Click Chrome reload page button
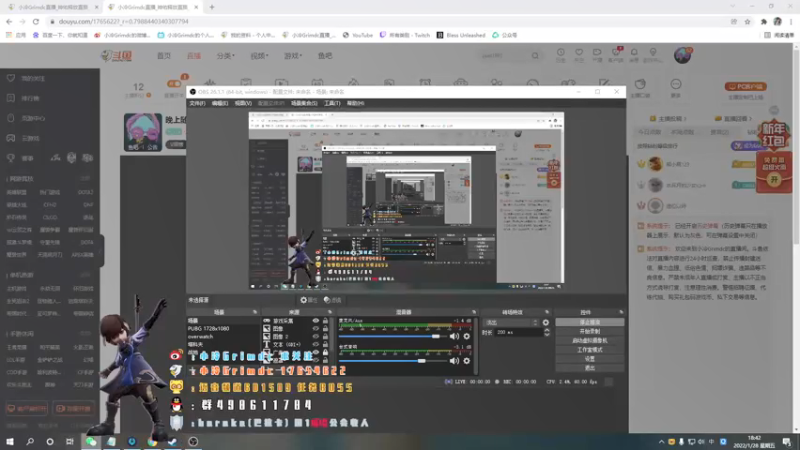This screenshot has height=450, width=800. tap(36, 21)
